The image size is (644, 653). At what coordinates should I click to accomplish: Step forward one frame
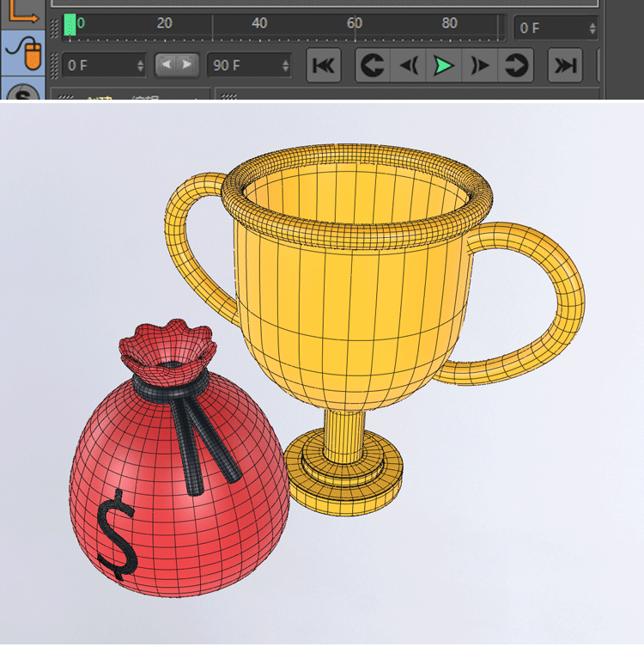point(480,66)
